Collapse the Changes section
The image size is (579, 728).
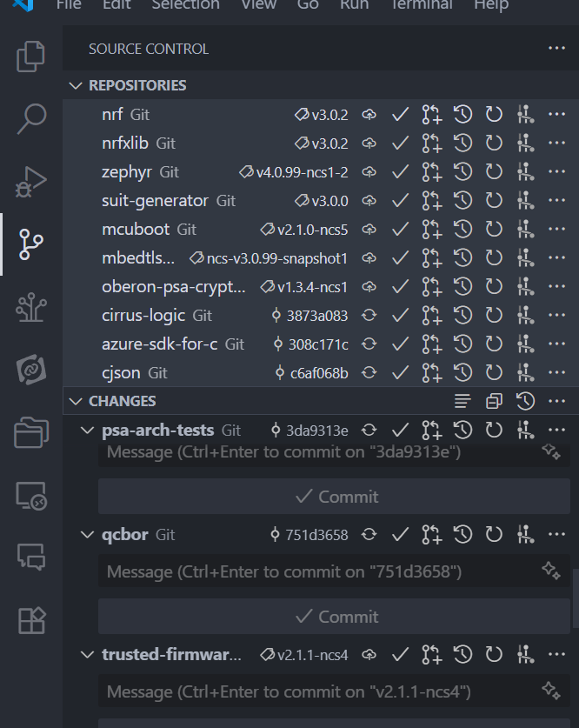point(75,401)
